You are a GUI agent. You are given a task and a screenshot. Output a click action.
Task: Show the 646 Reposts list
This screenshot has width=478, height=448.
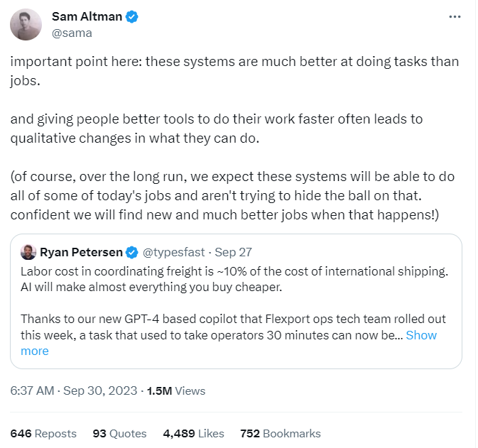(x=43, y=433)
